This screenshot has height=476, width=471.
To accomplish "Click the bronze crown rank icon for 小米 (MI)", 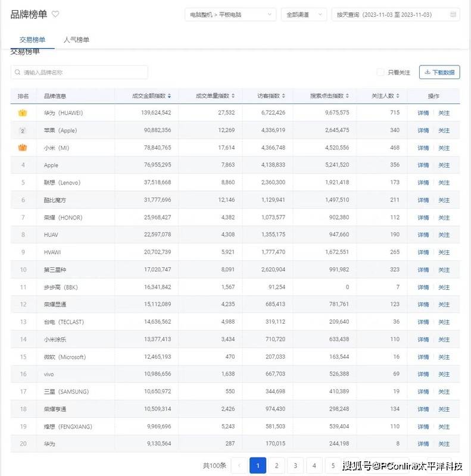I will 23,148.
